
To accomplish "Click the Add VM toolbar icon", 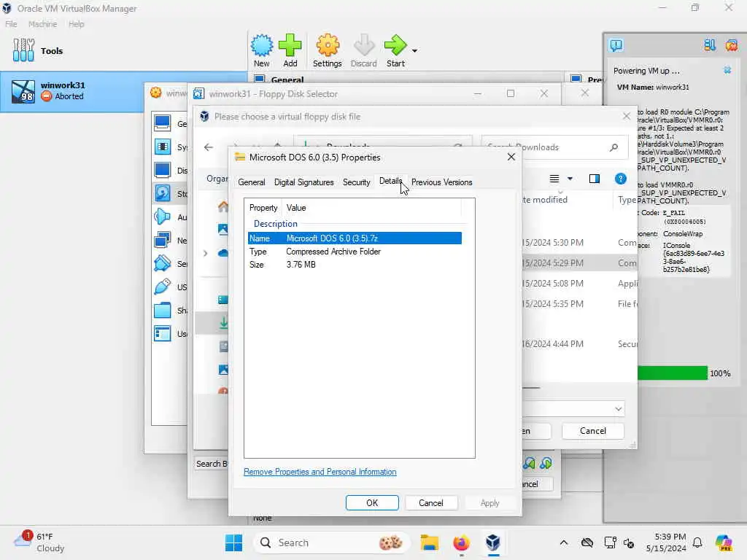I will 290,50.
